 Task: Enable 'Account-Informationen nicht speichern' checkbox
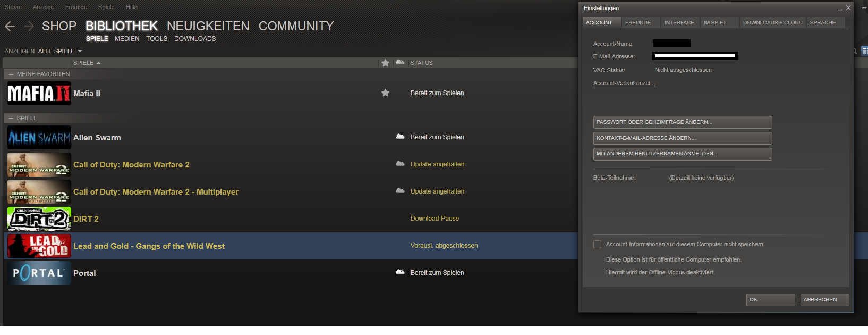coord(598,245)
